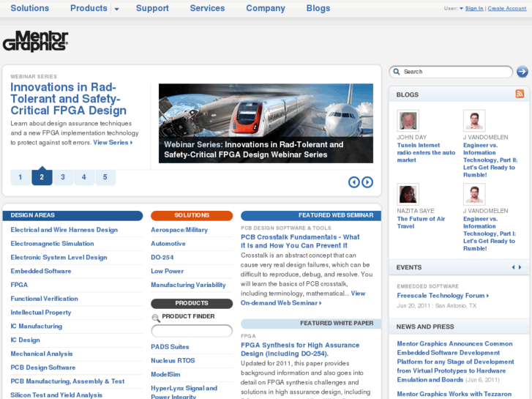
Task: Switch to carousel slide 3
Action: tap(63, 177)
